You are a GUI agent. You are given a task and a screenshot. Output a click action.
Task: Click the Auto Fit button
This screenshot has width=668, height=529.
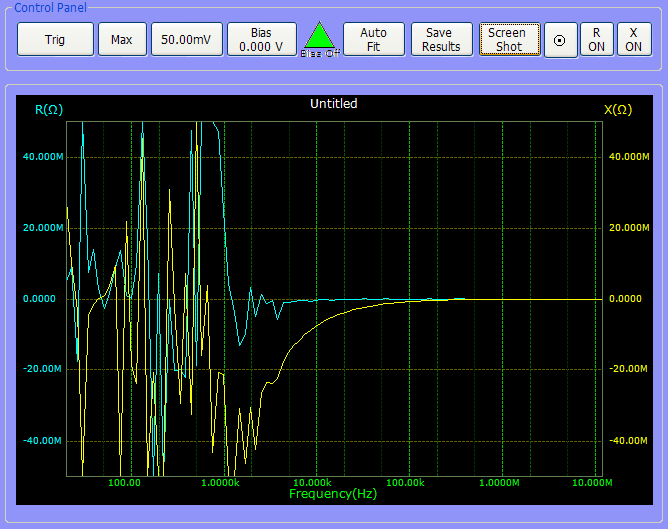pos(373,40)
